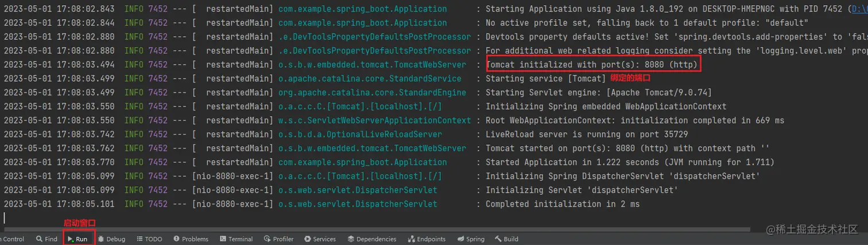Viewport: 868px width, 245px height.
Task: Click the '2023-05-01 17:08:03.742' timestamp
Action: pos(59,135)
